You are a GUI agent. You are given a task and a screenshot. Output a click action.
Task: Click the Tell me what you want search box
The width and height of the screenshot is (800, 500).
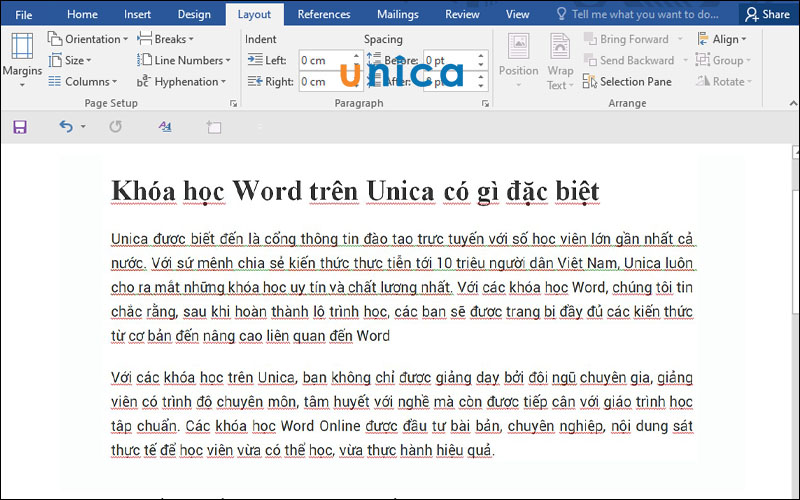[638, 14]
